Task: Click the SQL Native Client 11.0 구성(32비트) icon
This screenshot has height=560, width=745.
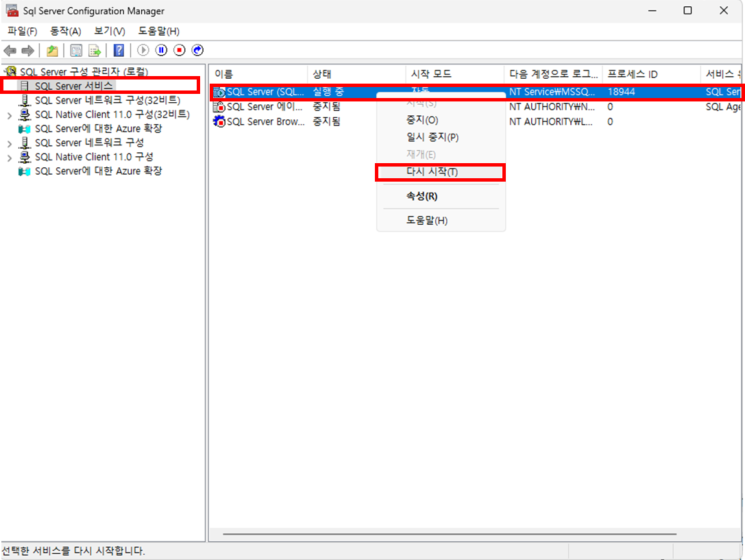Action: click(24, 114)
